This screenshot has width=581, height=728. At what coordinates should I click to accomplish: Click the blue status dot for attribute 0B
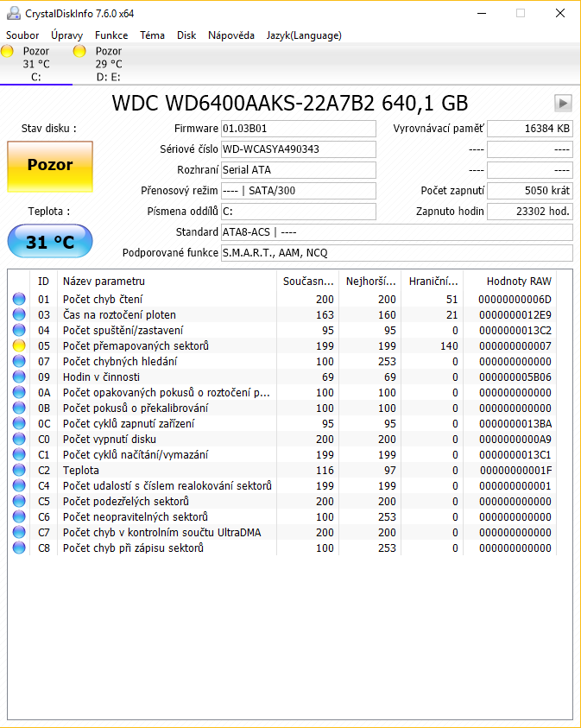pyautogui.click(x=19, y=408)
